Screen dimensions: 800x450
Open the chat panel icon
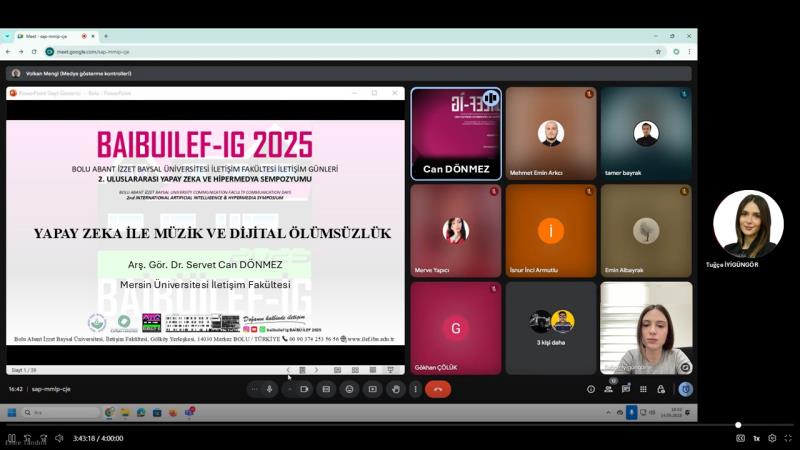pos(626,389)
